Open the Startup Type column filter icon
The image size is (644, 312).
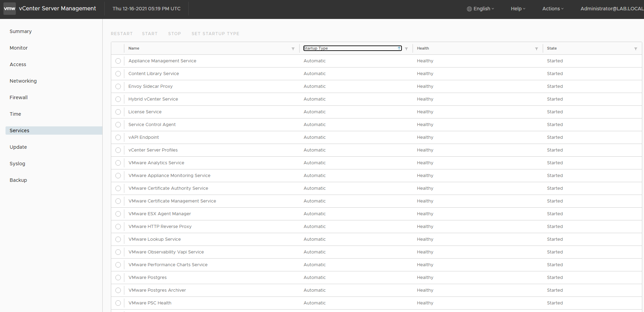tap(406, 49)
